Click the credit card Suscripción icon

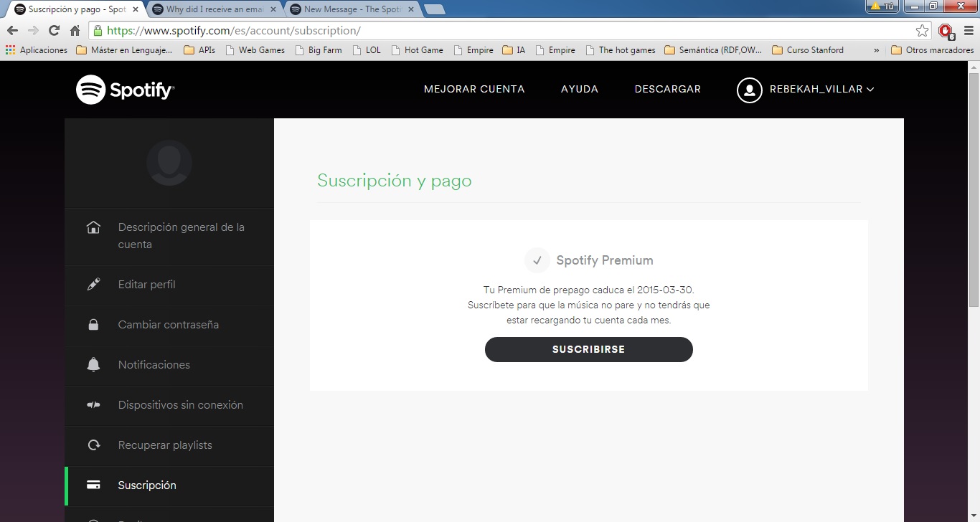click(93, 485)
